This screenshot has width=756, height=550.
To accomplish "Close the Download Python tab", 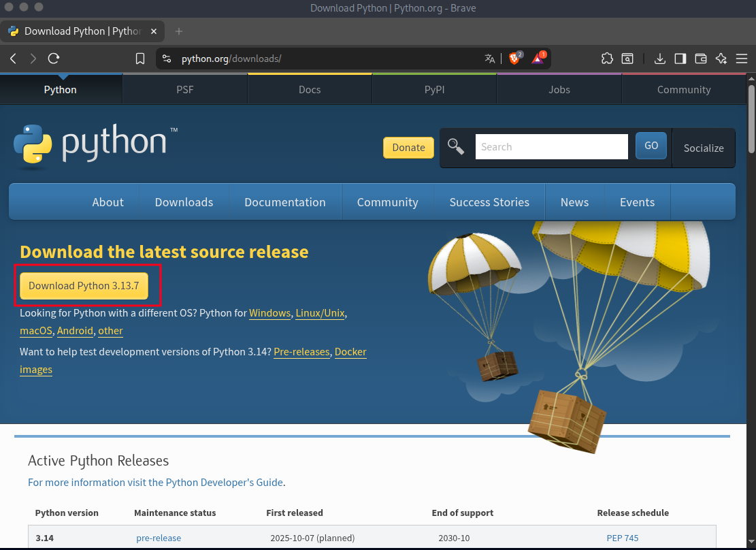I will coord(154,31).
